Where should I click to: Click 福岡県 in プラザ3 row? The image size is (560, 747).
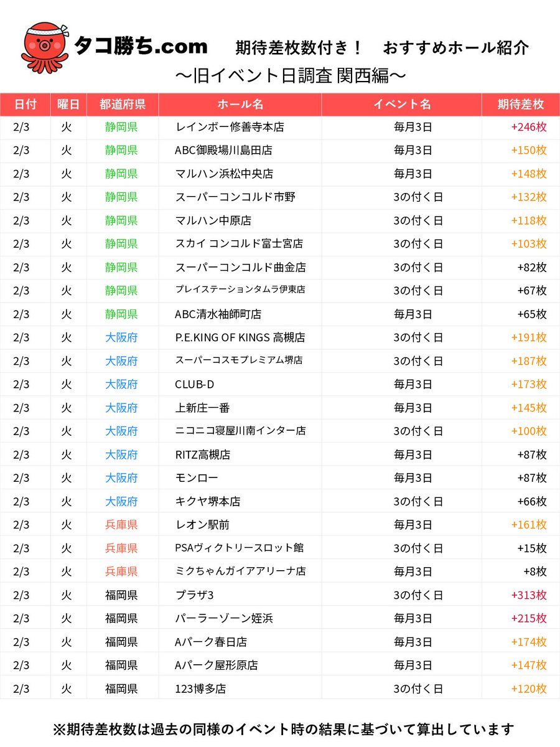point(121,595)
